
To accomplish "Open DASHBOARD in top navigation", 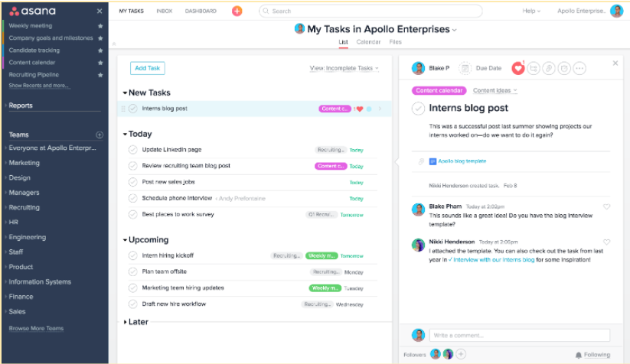I will [x=201, y=11].
